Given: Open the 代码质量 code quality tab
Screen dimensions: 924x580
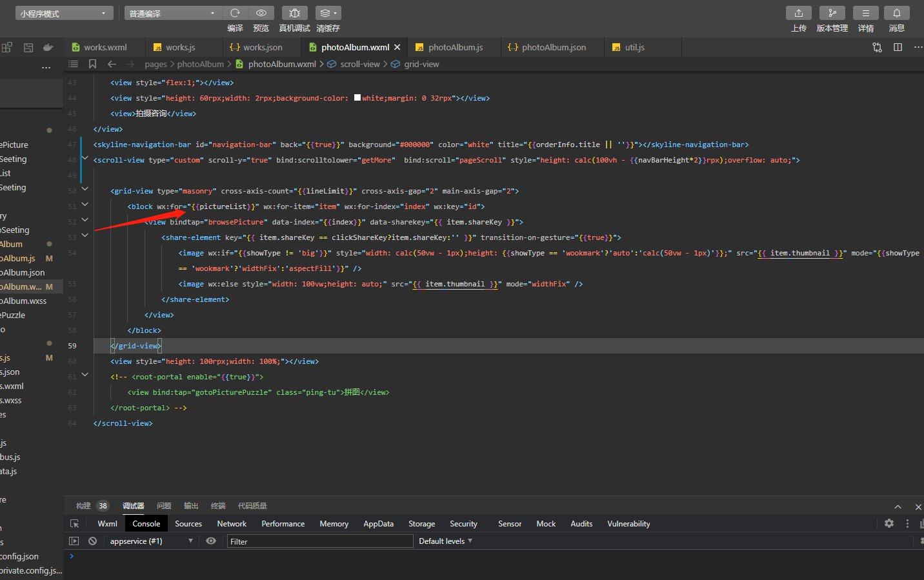Looking at the screenshot, I should click(252, 506).
